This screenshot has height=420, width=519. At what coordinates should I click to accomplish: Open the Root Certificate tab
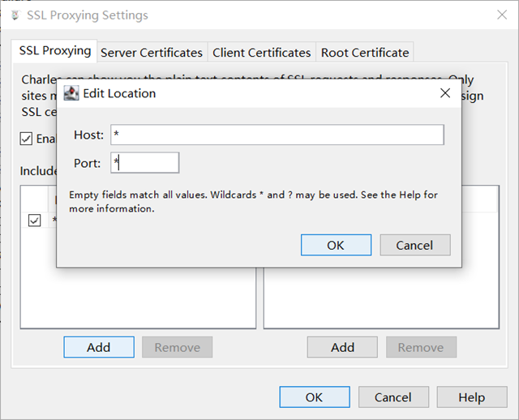[365, 52]
